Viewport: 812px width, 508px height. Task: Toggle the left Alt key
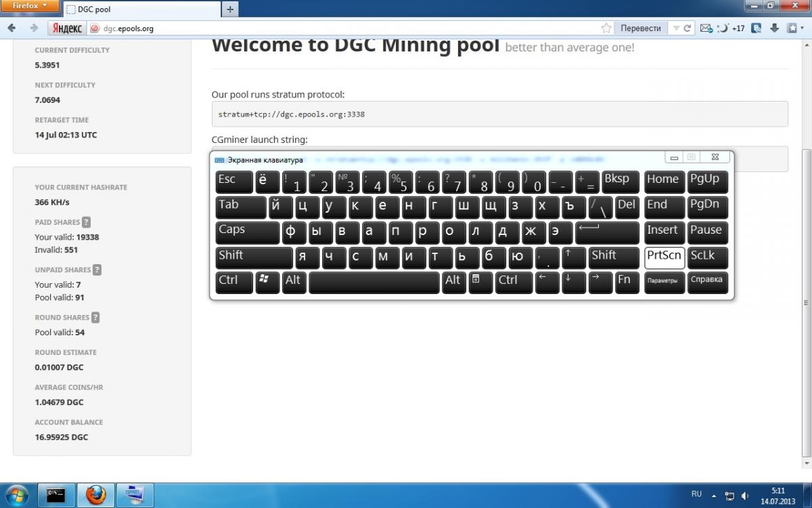294,282
